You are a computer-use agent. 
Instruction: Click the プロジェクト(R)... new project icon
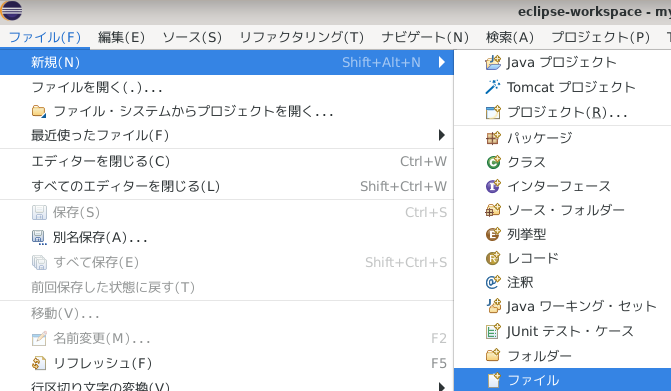pyautogui.click(x=493, y=112)
